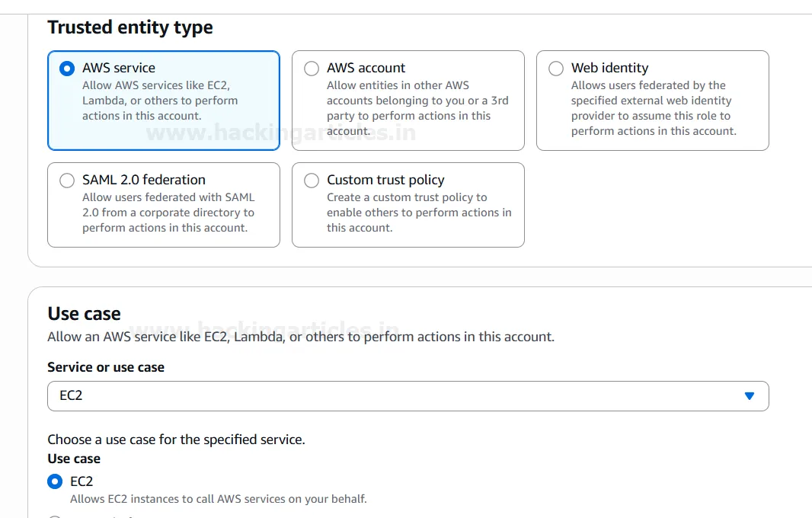
Task: Select the Custom trust policy radio button
Action: tap(312, 181)
